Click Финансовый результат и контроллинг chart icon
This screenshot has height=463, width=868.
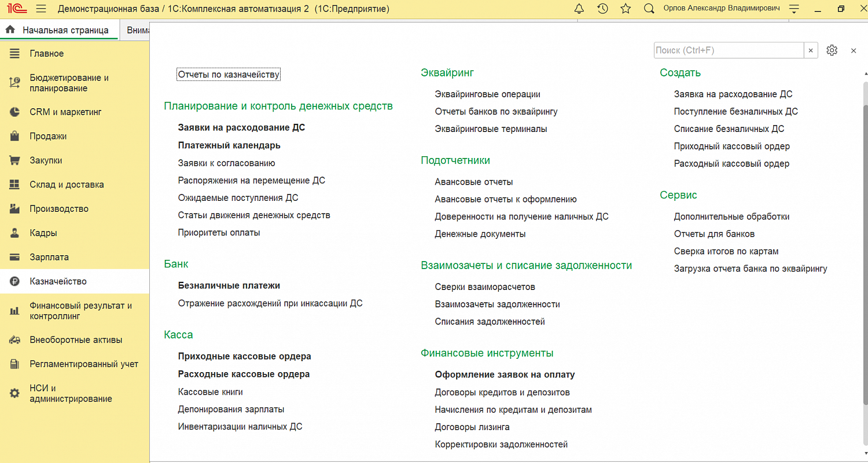click(15, 311)
